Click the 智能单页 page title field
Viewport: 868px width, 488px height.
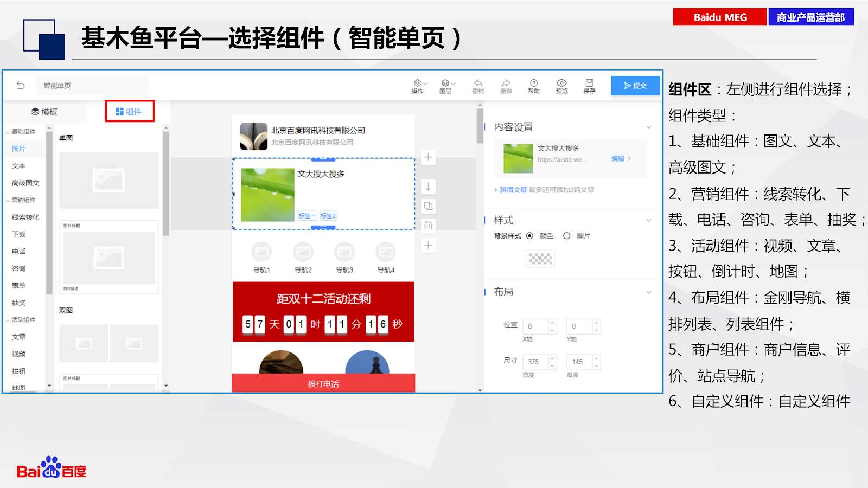92,86
